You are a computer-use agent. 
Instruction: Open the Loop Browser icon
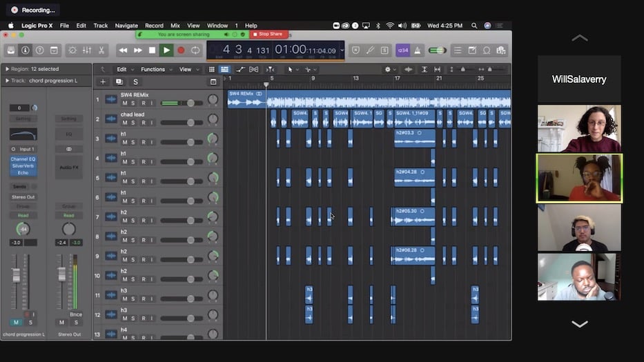[487, 50]
